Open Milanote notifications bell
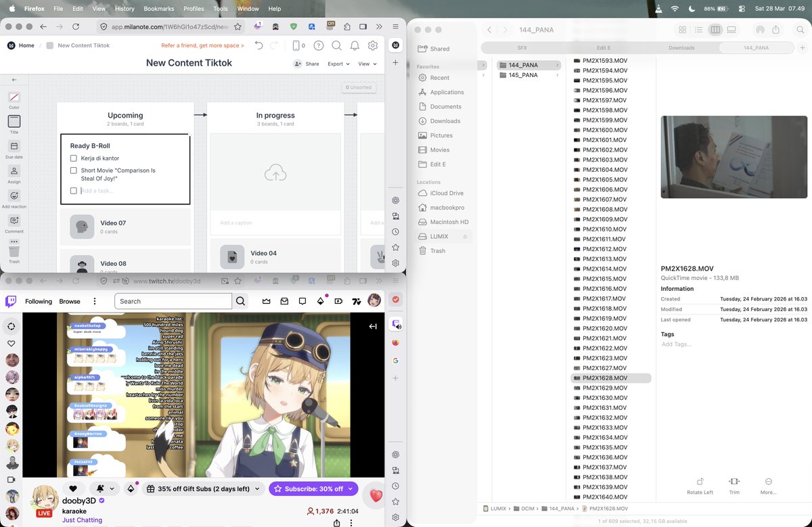Viewport: 812px width, 527px height. [x=355, y=45]
